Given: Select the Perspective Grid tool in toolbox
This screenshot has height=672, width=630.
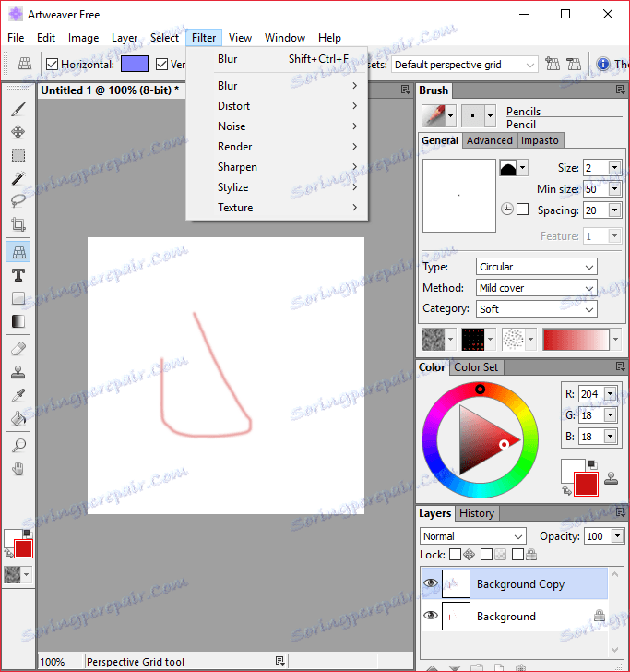Looking at the screenshot, I should [x=18, y=252].
